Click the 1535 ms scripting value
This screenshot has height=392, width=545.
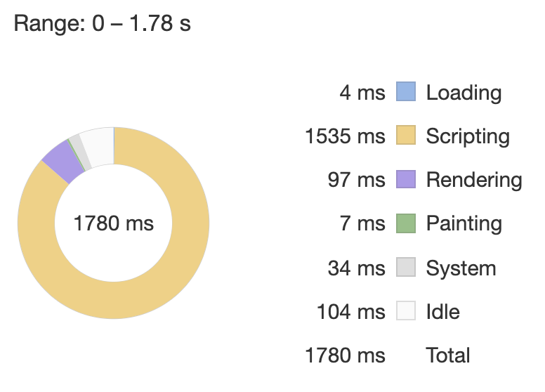click(x=345, y=136)
